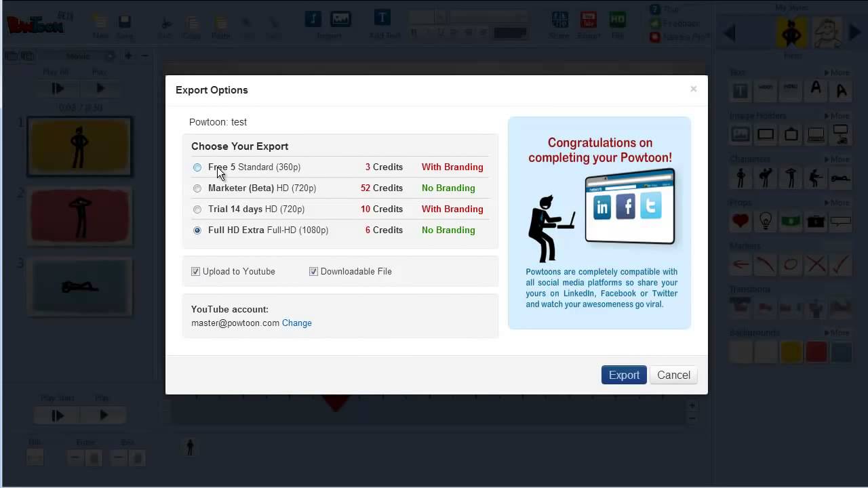Select the red arrow marker
This screenshot has width=868, height=488.
(x=741, y=264)
